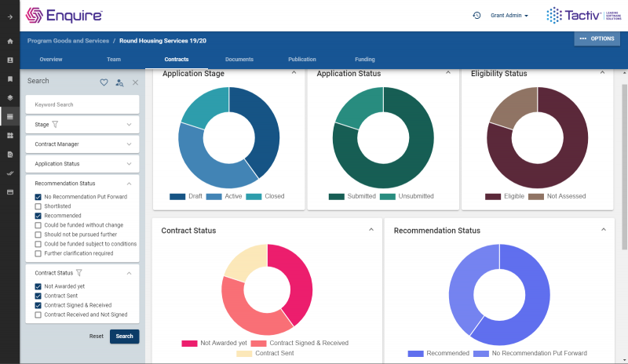Close the Search panel with the X
The width and height of the screenshot is (628, 364).
(x=135, y=82)
